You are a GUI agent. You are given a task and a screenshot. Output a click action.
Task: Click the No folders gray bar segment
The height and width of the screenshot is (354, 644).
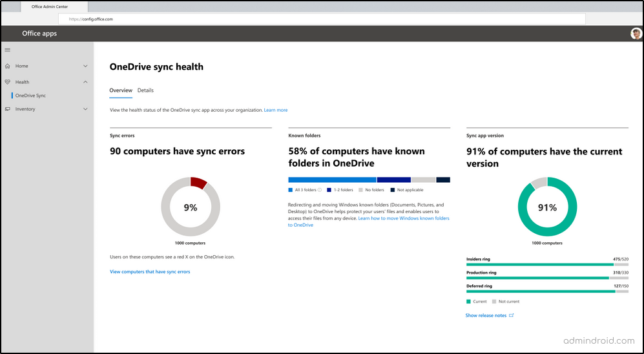click(x=424, y=180)
